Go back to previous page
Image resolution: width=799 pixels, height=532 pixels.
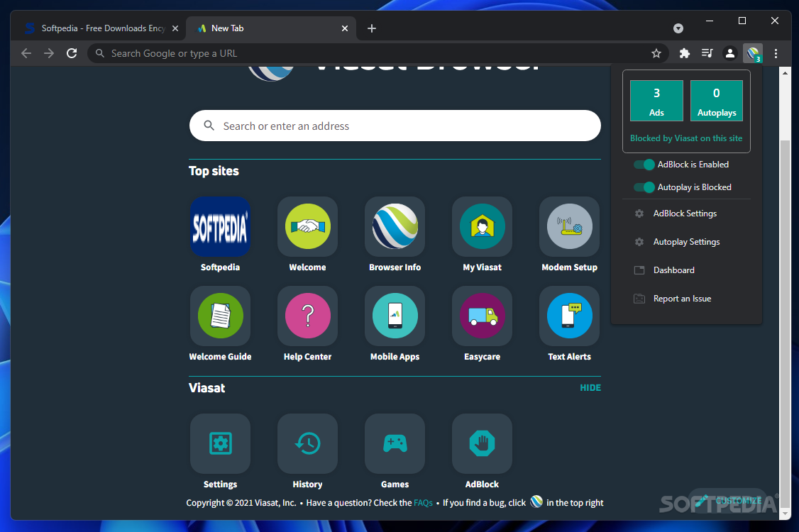(x=26, y=53)
